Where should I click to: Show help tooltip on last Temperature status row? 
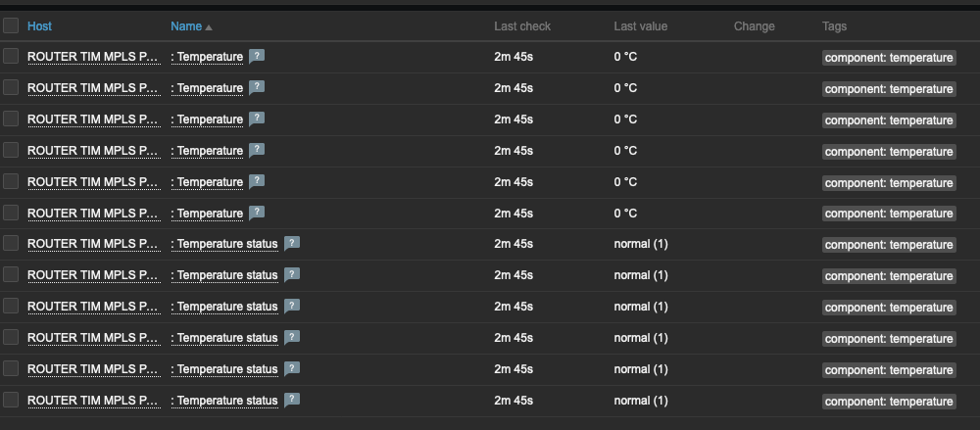click(292, 401)
